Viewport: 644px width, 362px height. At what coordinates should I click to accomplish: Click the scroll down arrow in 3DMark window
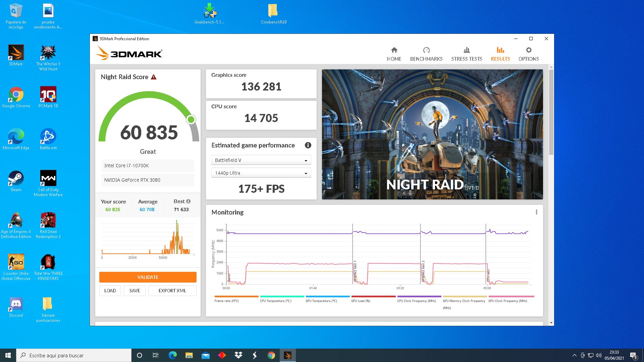pos(551,323)
